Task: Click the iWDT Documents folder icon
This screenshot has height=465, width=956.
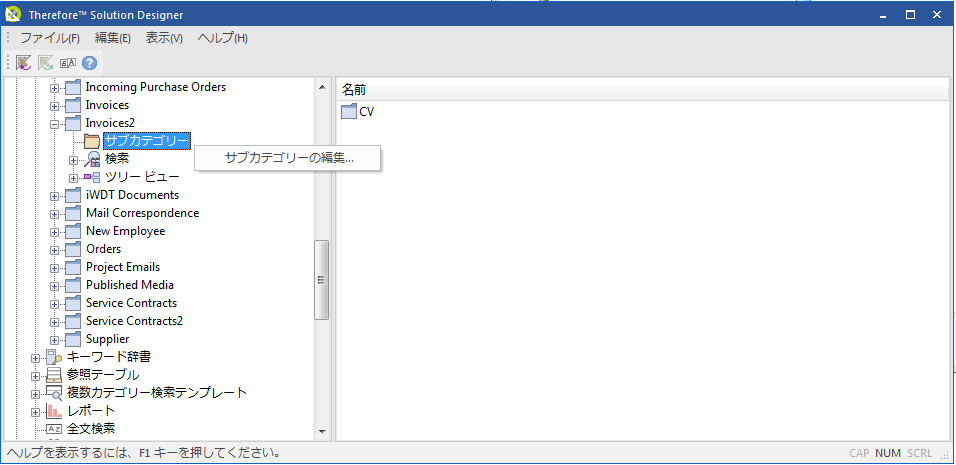Action: (x=73, y=196)
